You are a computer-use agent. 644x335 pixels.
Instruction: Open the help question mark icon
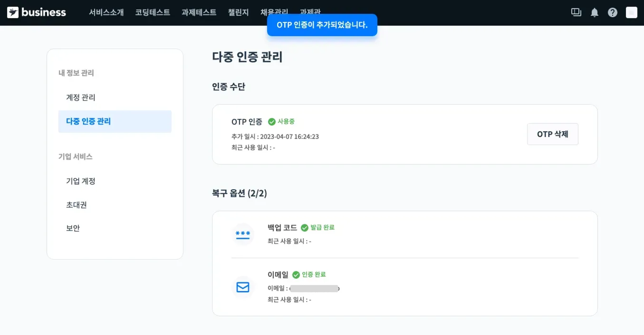coord(612,13)
